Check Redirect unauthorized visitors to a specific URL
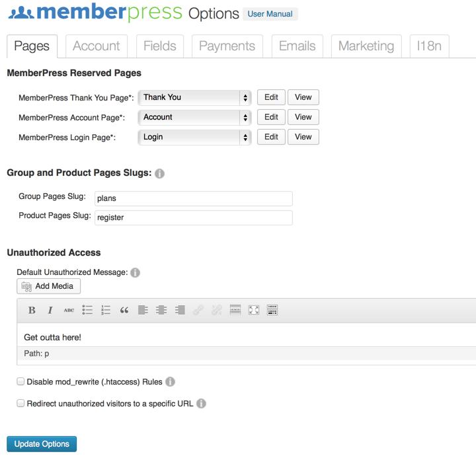This screenshot has width=476, height=464. click(20, 403)
